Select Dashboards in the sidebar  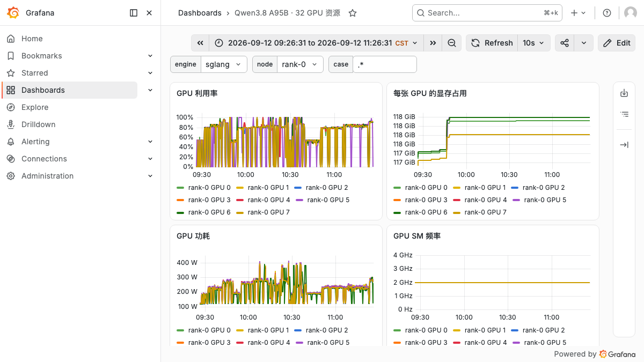tap(70, 90)
